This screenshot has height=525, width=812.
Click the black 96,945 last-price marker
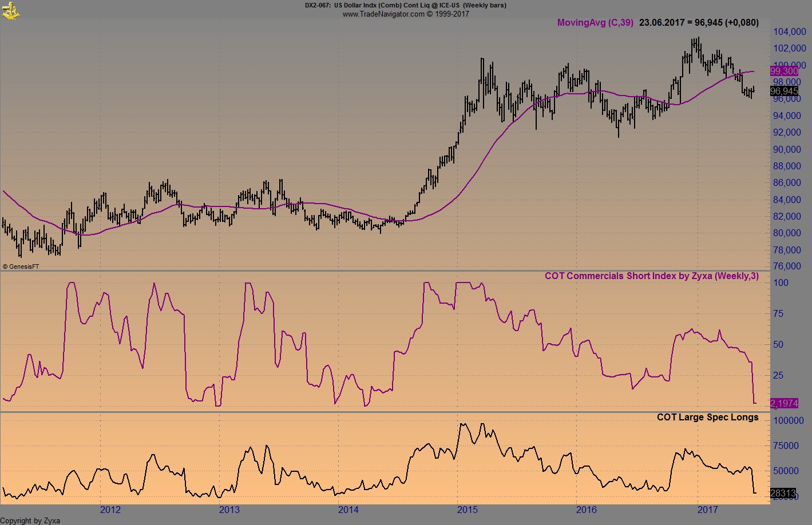[x=783, y=91]
